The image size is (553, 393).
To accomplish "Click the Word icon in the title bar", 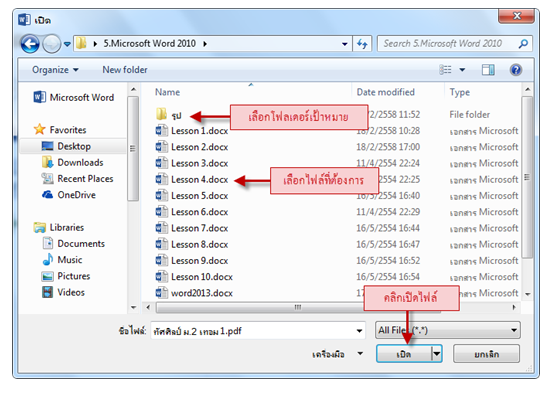I will tap(24, 19).
